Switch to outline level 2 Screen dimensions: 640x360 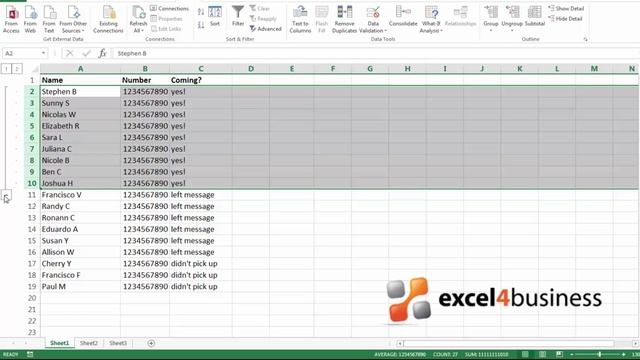pyautogui.click(x=17, y=69)
